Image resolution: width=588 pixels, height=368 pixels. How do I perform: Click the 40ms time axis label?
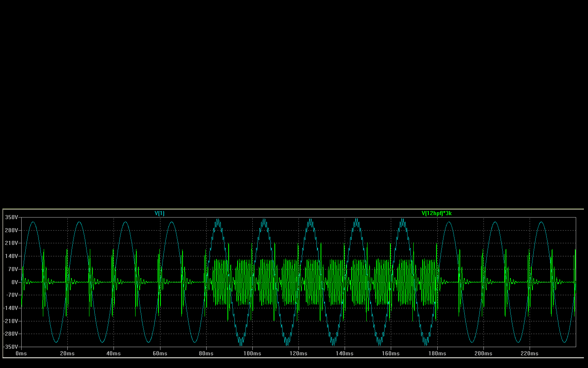(x=114, y=354)
